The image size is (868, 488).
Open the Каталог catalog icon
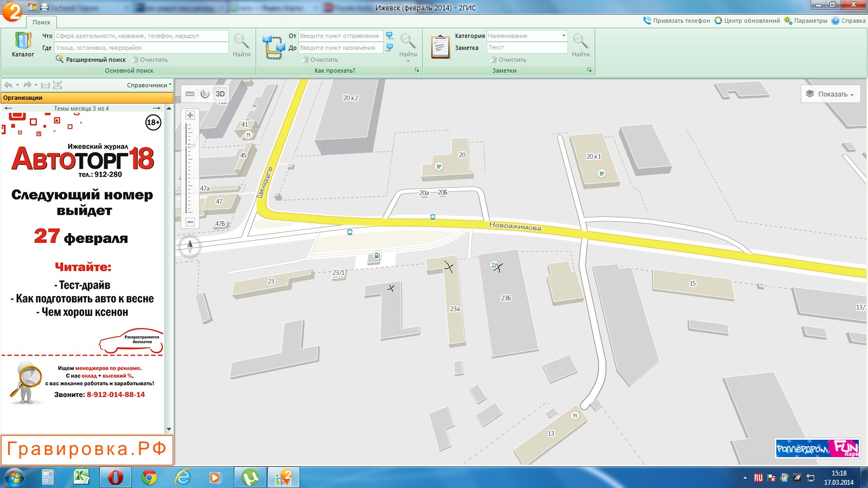(23, 45)
